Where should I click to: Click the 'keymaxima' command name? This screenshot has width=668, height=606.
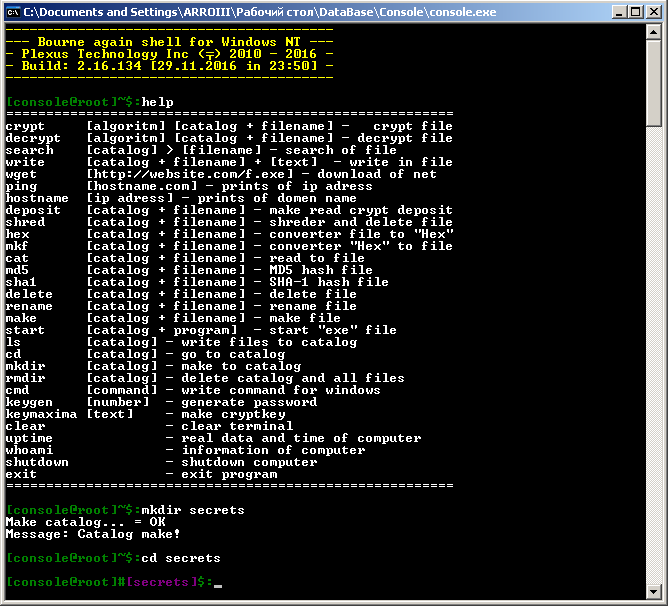point(41,414)
